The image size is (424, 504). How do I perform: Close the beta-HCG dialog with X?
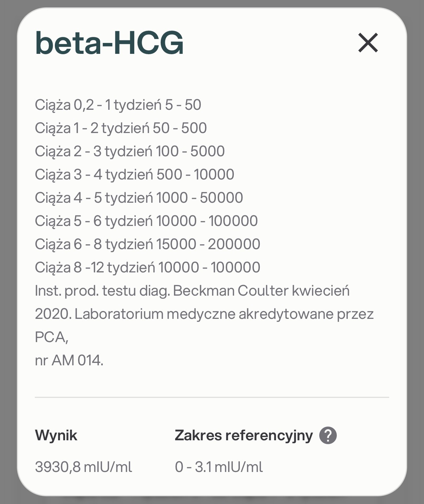click(368, 43)
